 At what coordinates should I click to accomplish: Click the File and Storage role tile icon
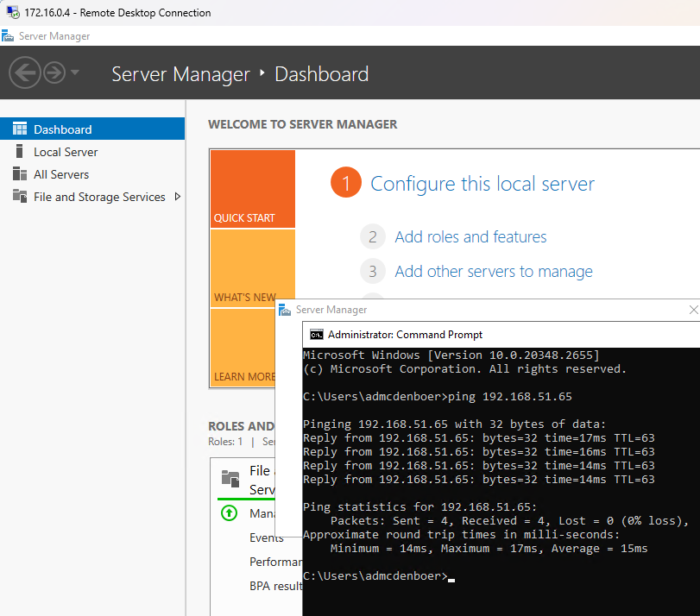click(x=230, y=479)
